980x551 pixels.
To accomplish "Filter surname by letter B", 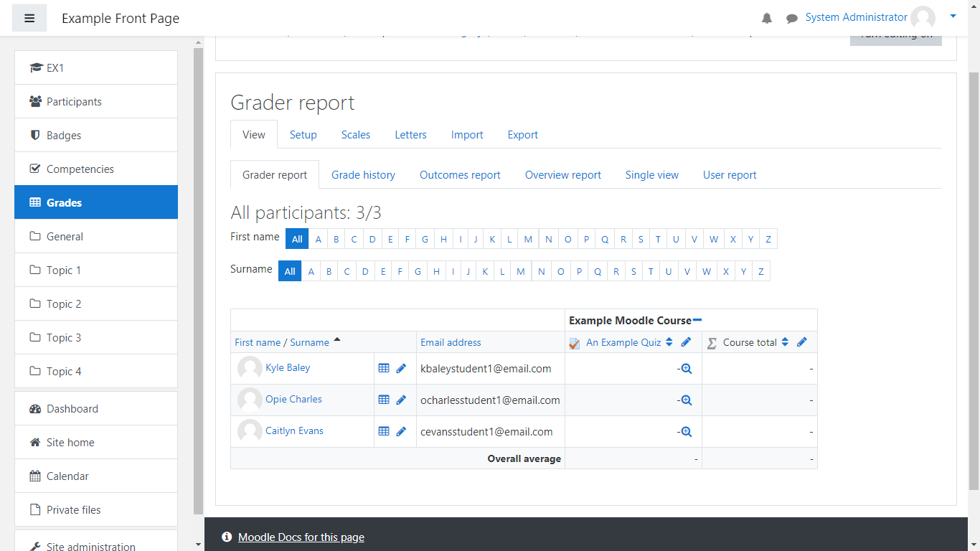I will tap(329, 271).
